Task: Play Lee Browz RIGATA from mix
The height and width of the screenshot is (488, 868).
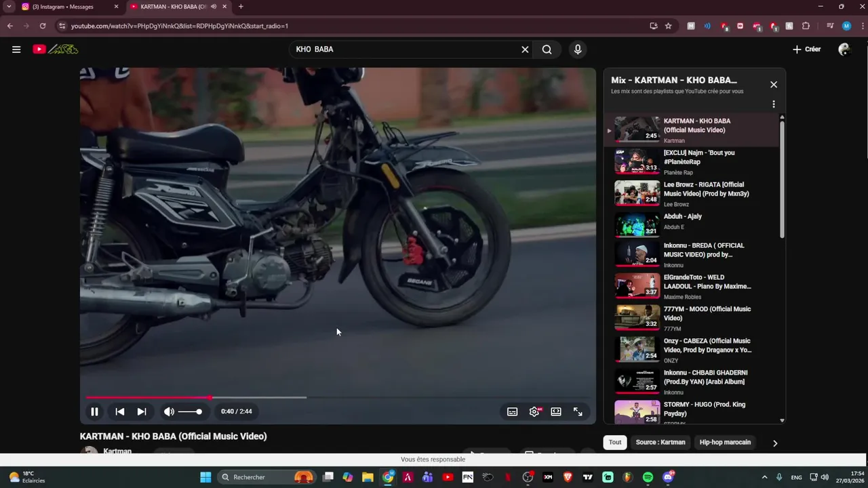Action: click(692, 194)
